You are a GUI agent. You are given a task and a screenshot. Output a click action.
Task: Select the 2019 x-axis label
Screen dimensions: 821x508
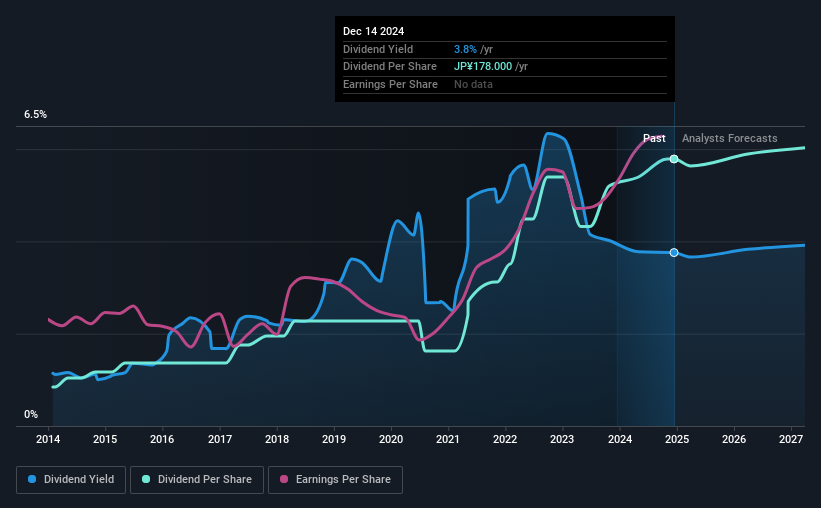pyautogui.click(x=334, y=439)
